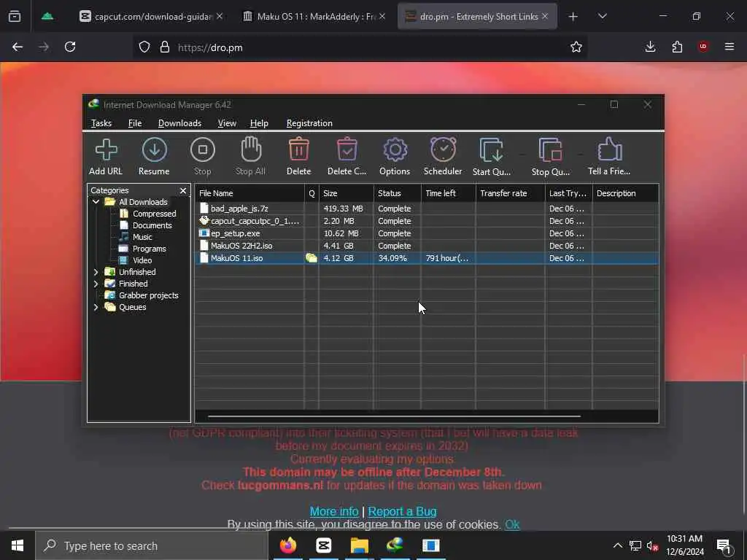The image size is (747, 560).
Task: Open the Tasks menu
Action: coord(101,123)
